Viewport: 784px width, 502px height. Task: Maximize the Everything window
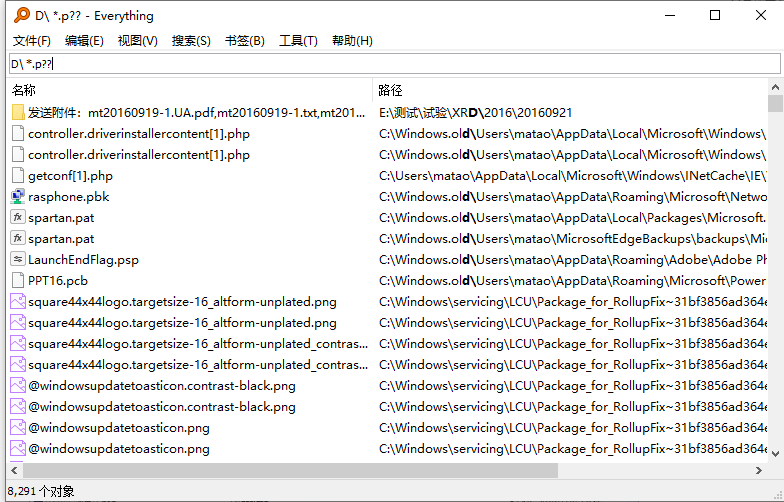(715, 16)
